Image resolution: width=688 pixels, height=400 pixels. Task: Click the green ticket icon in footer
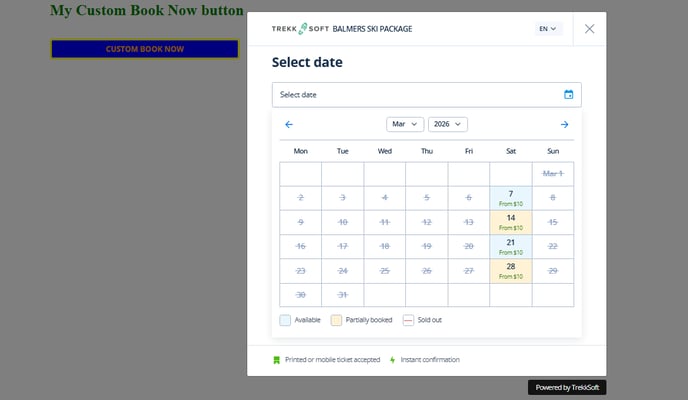pos(277,359)
